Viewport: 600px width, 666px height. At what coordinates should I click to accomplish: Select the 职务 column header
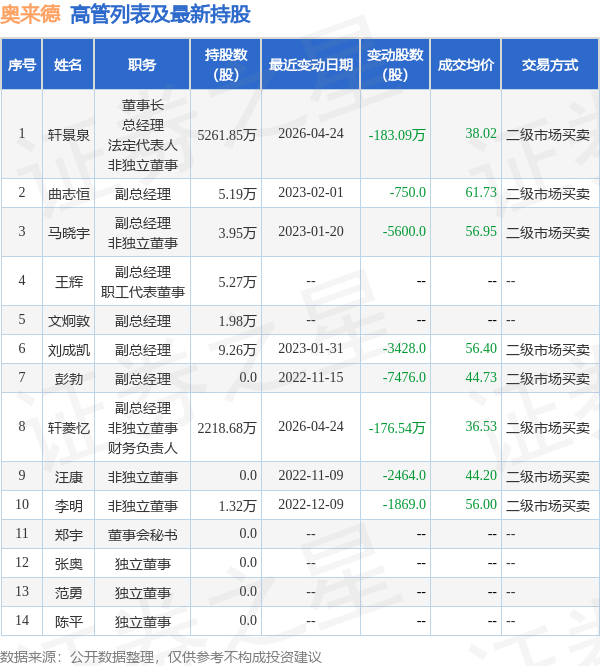[142, 65]
